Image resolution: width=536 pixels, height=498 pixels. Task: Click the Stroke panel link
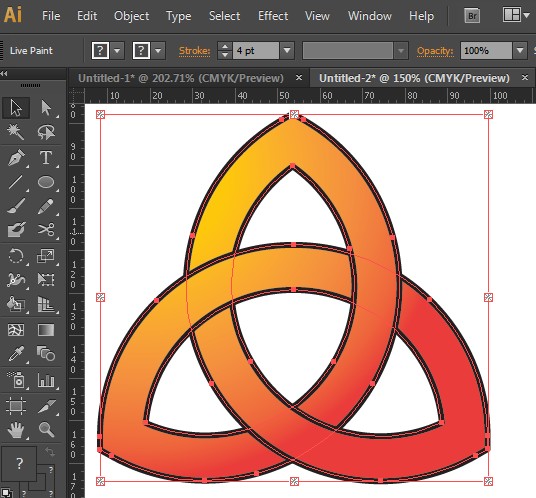coord(195,51)
